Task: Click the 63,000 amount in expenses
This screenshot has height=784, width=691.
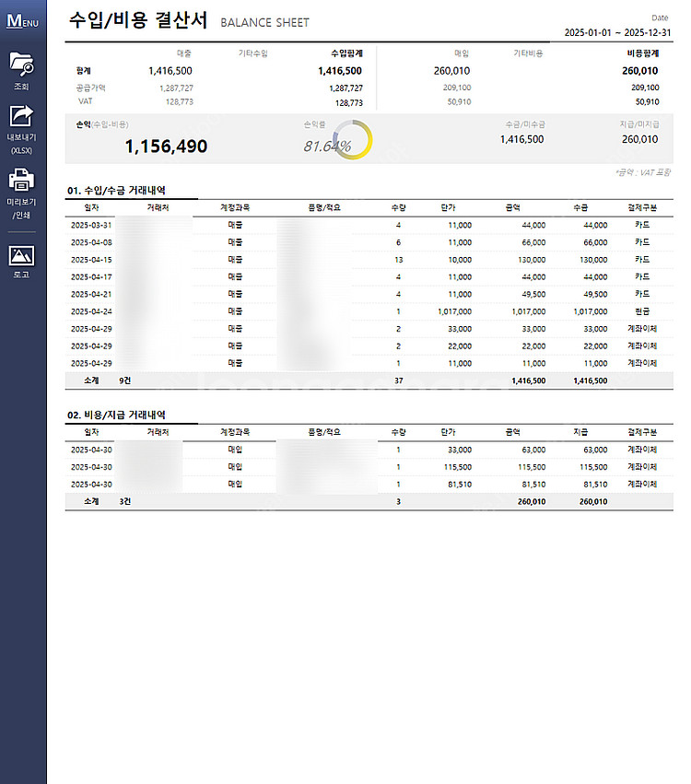Action: pyautogui.click(x=533, y=450)
